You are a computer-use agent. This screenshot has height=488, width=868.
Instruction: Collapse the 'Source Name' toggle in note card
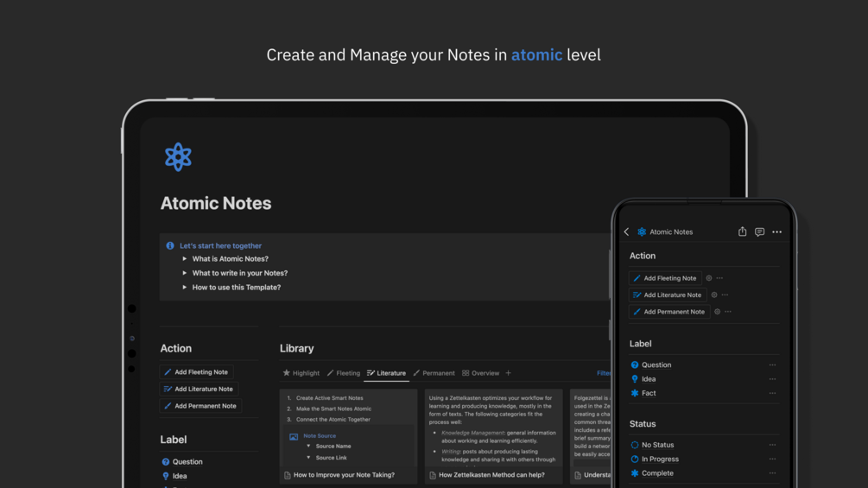click(x=308, y=446)
